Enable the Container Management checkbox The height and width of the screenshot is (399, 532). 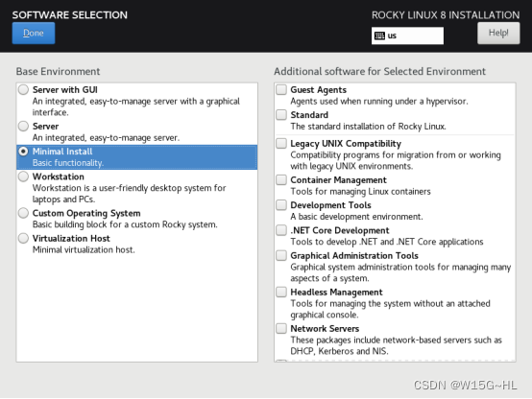281,179
